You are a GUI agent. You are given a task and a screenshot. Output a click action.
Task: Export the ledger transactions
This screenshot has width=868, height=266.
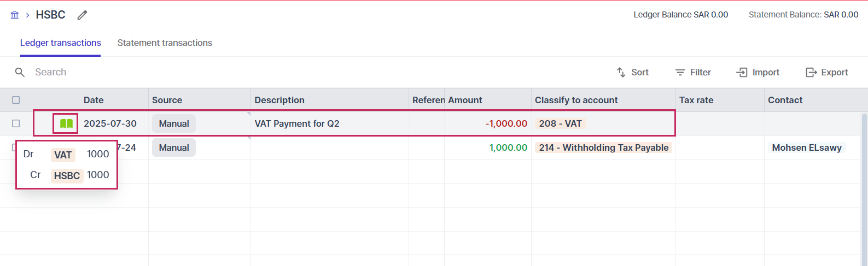pos(826,72)
